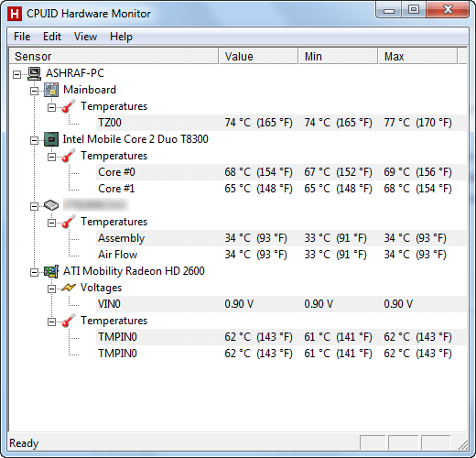Select the Mainboard tree label
The image size is (476, 458).
[90, 90]
